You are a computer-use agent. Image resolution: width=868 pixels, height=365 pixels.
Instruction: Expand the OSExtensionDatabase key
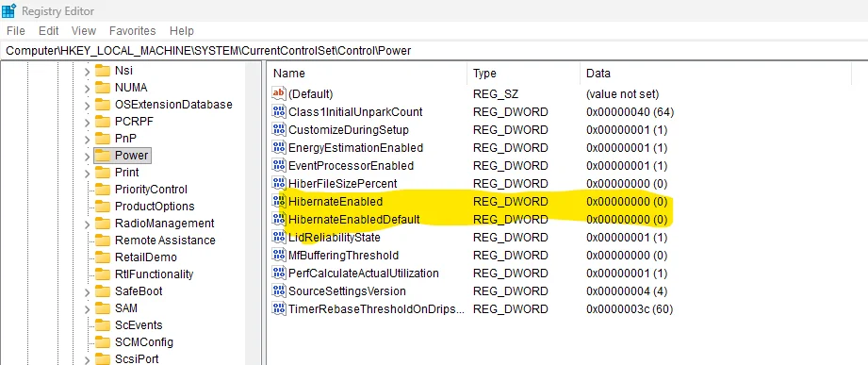(x=87, y=106)
